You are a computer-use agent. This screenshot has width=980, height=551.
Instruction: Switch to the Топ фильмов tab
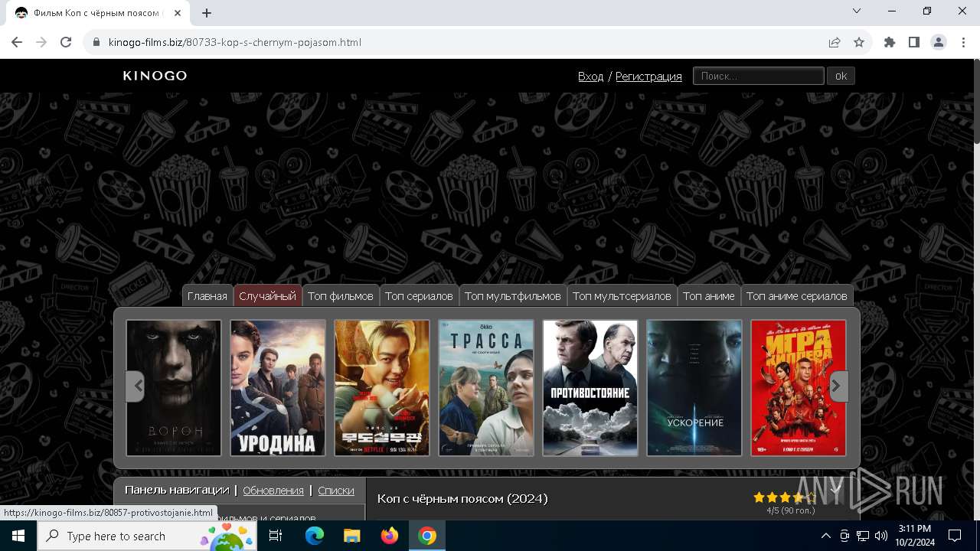[x=340, y=296]
